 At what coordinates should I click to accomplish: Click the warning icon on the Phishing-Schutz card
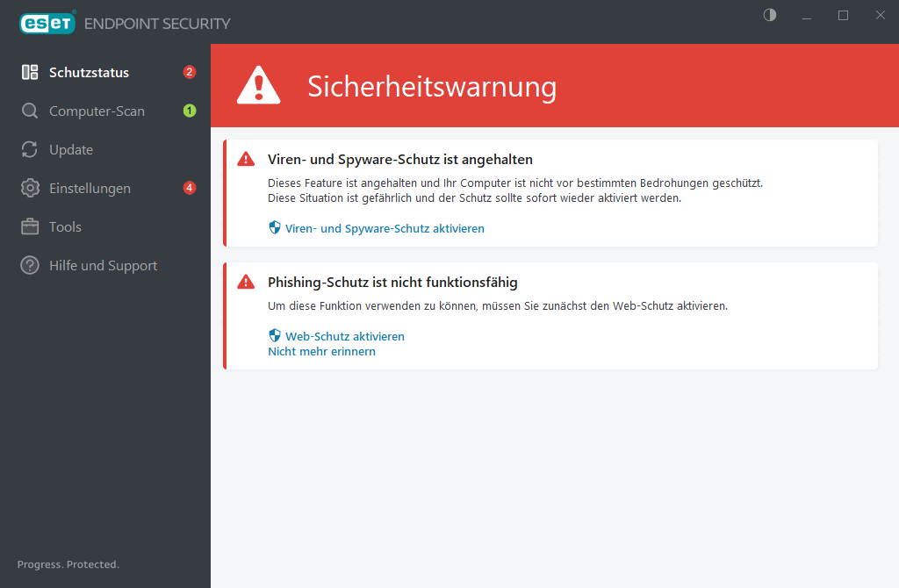[246, 282]
